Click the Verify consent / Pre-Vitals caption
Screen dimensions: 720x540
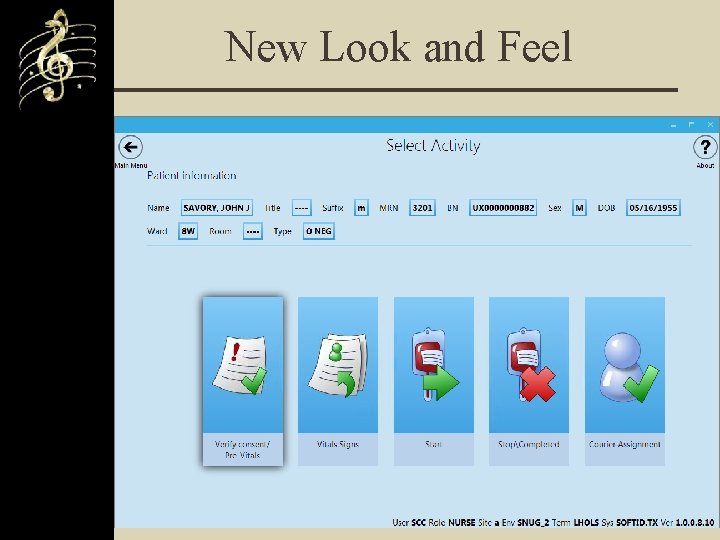242,450
